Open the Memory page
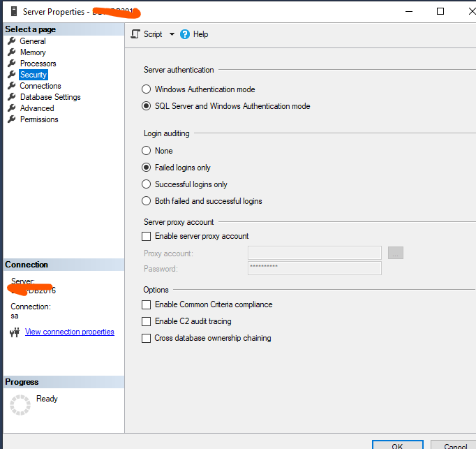476x449 pixels. (33, 52)
